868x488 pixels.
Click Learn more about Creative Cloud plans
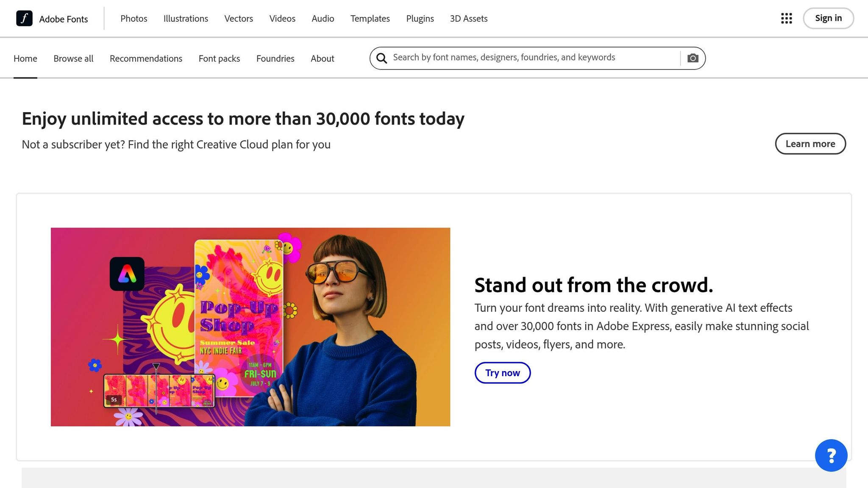810,144
